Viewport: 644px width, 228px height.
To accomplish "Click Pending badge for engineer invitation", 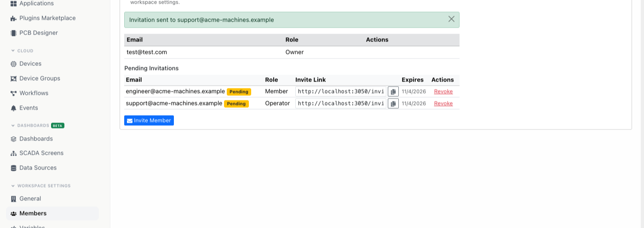I will (x=239, y=92).
